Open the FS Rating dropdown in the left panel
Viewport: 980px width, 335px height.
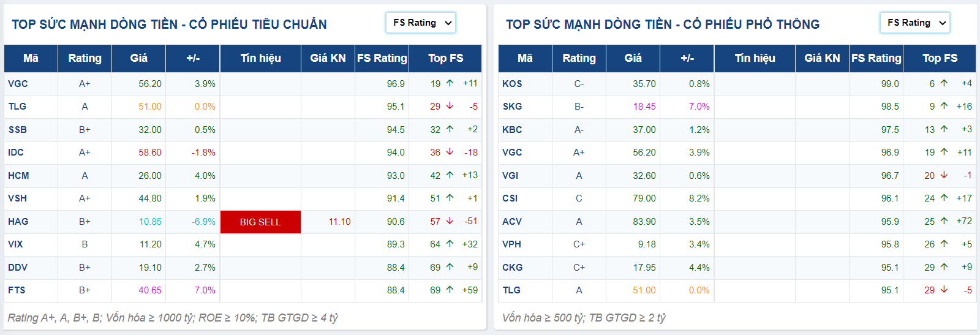421,23
